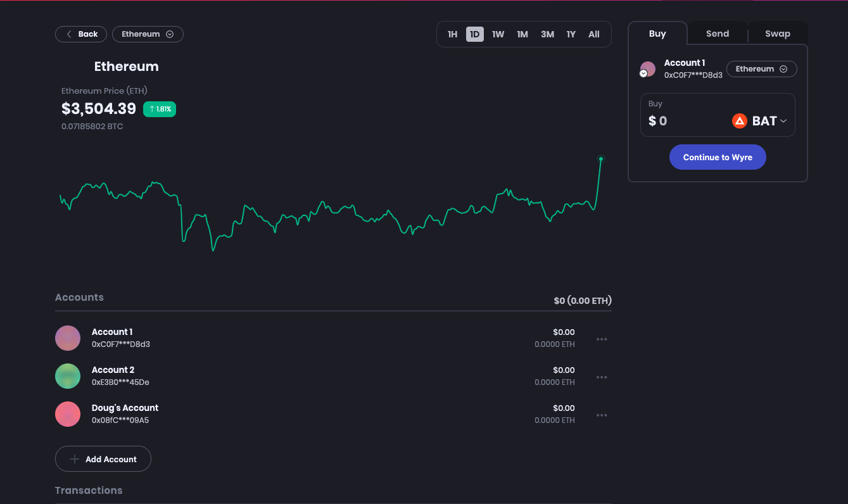Switch to the Send tab
The width and height of the screenshot is (848, 504).
[718, 34]
